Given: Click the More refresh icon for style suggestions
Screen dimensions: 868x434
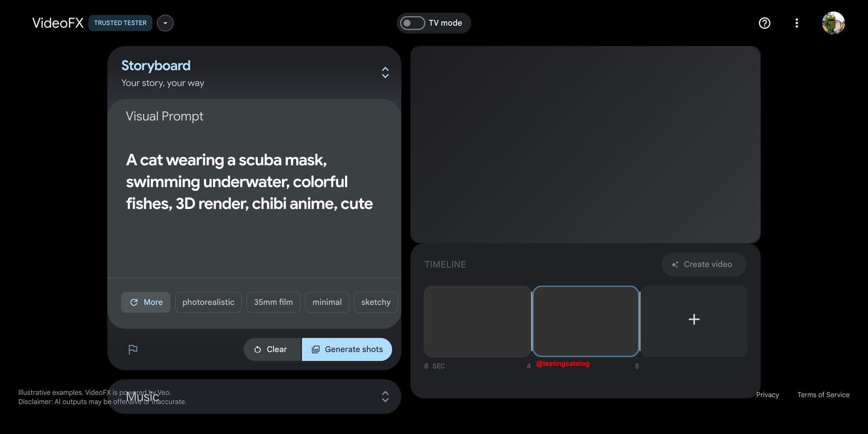Looking at the screenshot, I should (134, 302).
